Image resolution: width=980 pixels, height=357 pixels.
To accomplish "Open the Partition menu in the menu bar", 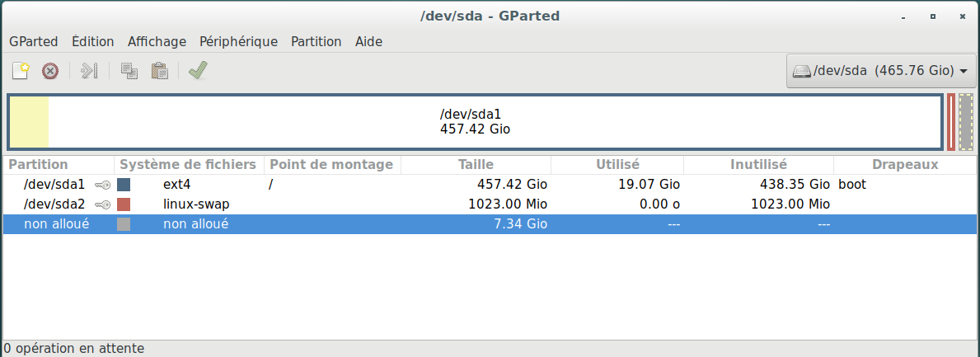I will coord(316,41).
